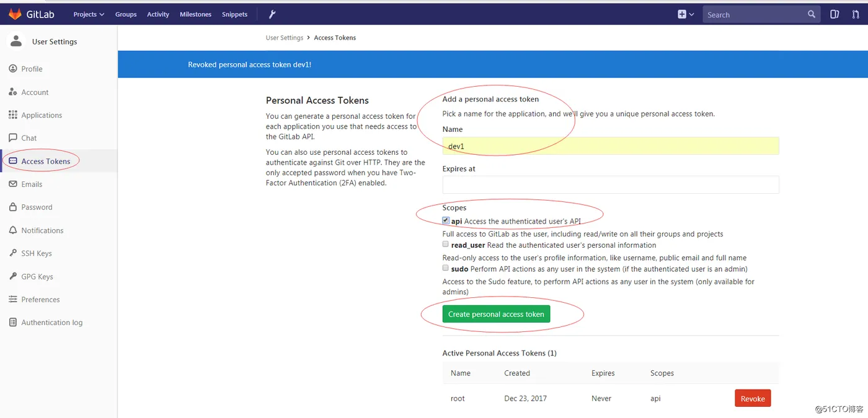Click the Never expires cell
Screen dimensions: 868x418
(x=601, y=398)
